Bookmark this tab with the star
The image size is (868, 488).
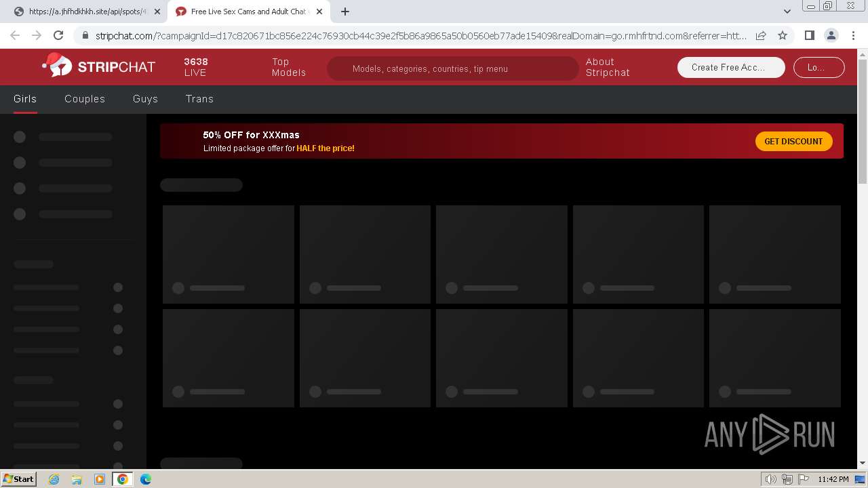point(783,35)
